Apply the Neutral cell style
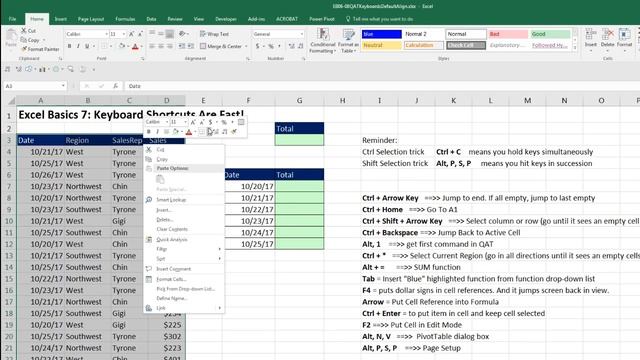The height and width of the screenshot is (360, 640). [382, 45]
